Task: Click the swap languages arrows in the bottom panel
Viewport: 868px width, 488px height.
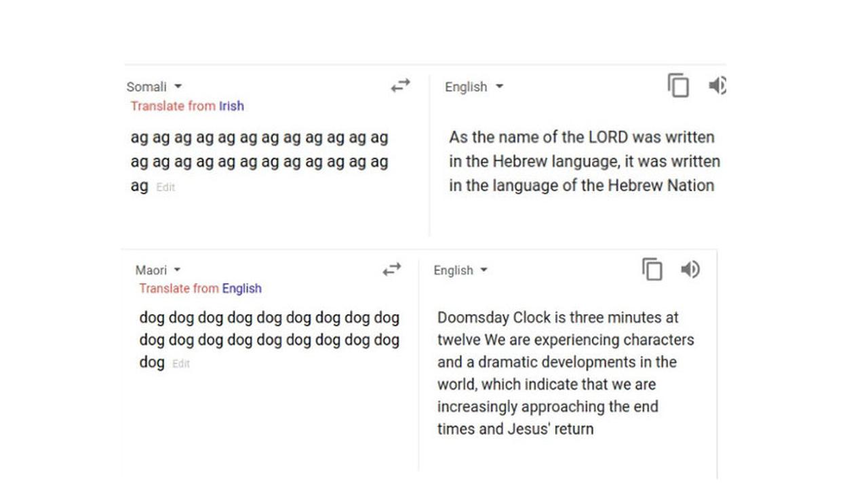Action: (392, 270)
